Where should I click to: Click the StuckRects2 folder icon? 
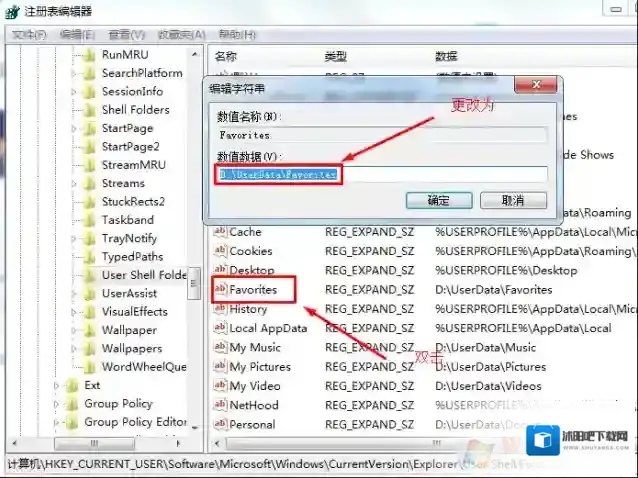[x=89, y=201]
